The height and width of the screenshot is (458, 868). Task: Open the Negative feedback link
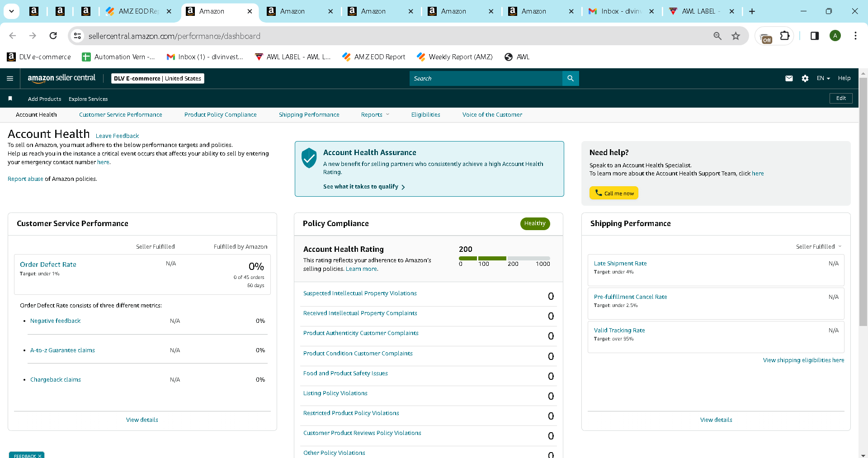55,321
